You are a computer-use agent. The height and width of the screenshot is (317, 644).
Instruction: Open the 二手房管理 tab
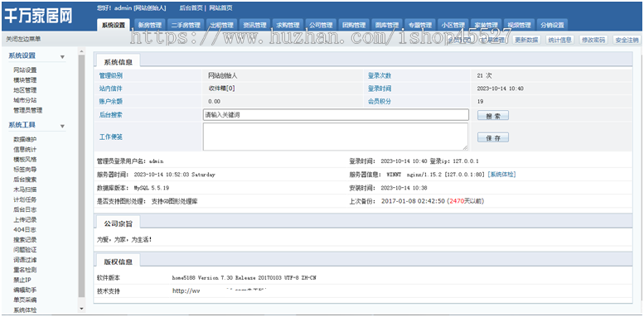[x=186, y=25]
